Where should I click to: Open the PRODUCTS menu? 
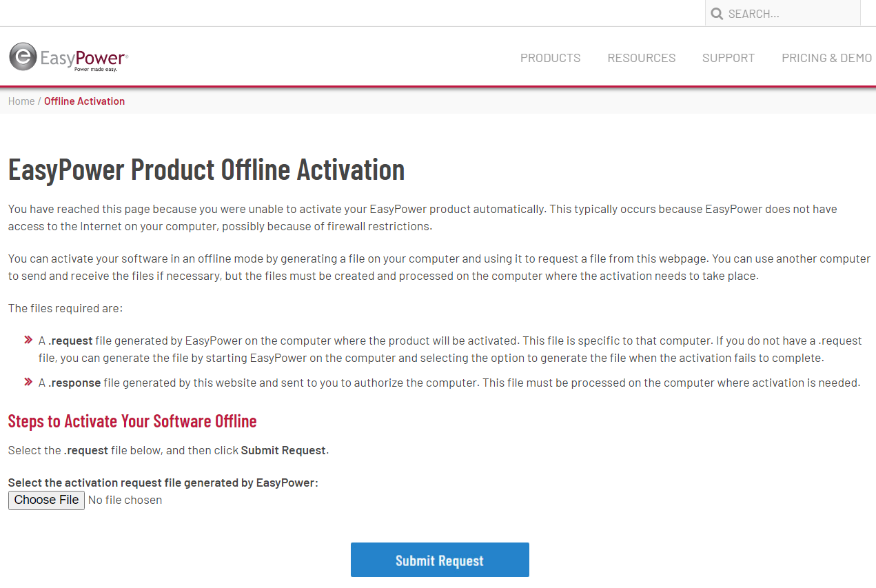(550, 58)
